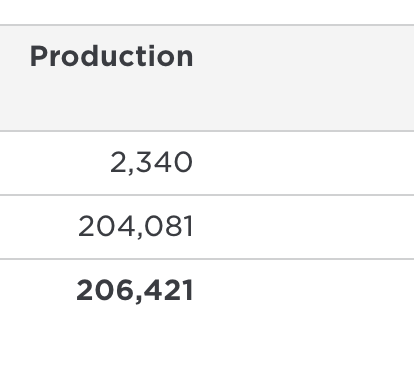The image size is (414, 370).
Task: Click the letter P in Production
Action: 39,56
